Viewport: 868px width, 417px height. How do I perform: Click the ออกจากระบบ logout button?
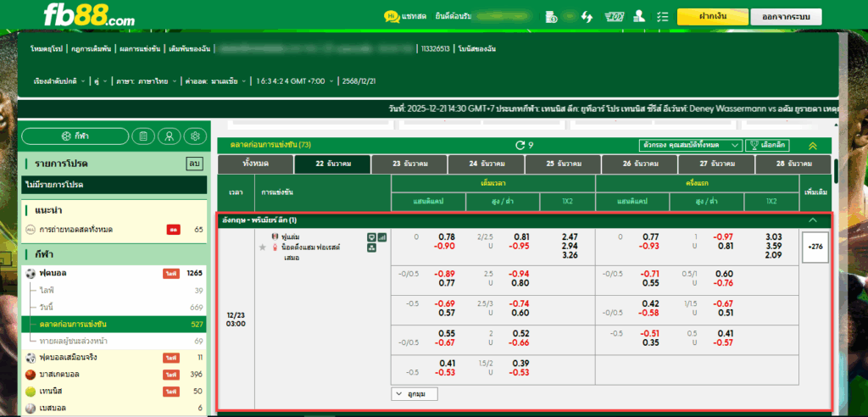[786, 17]
